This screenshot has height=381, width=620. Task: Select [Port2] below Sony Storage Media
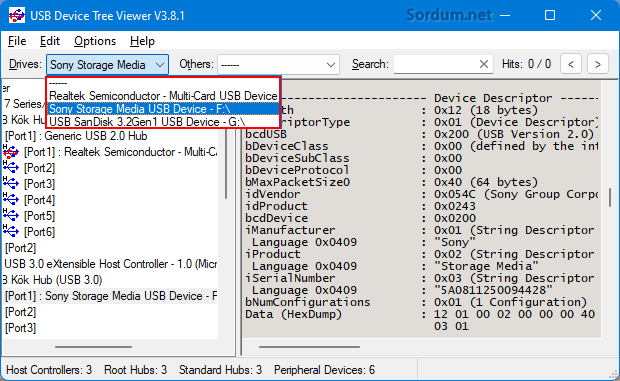coord(21,312)
